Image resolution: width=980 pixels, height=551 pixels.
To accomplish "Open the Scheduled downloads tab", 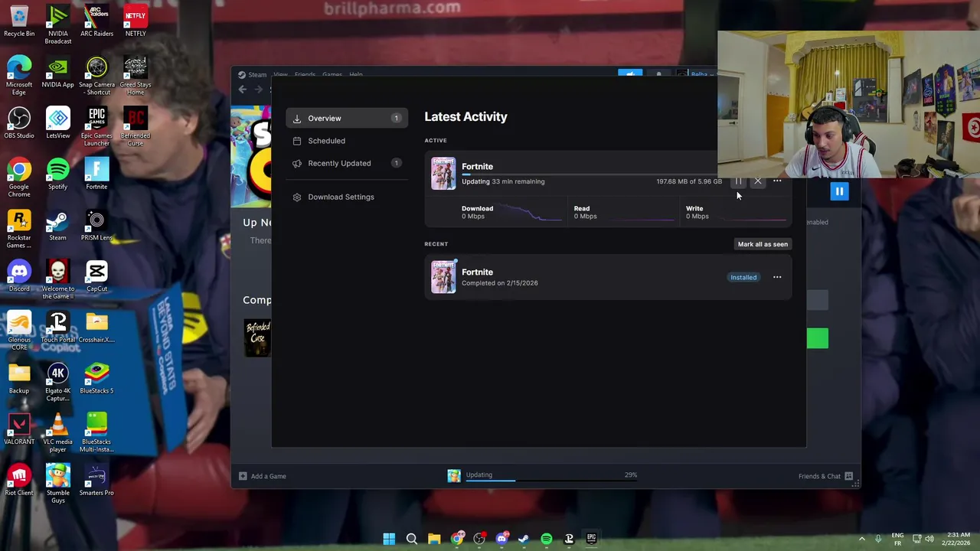I will [x=347, y=141].
